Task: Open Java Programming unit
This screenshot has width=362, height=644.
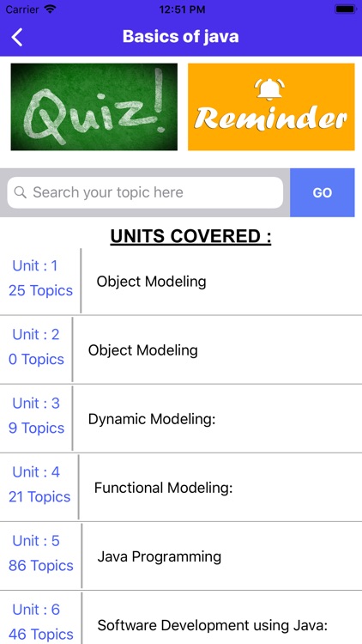Action: click(181, 556)
